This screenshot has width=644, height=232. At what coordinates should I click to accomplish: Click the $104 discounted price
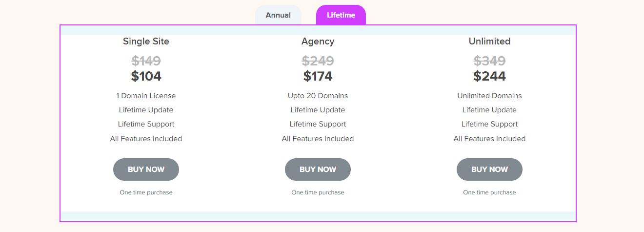pos(146,76)
